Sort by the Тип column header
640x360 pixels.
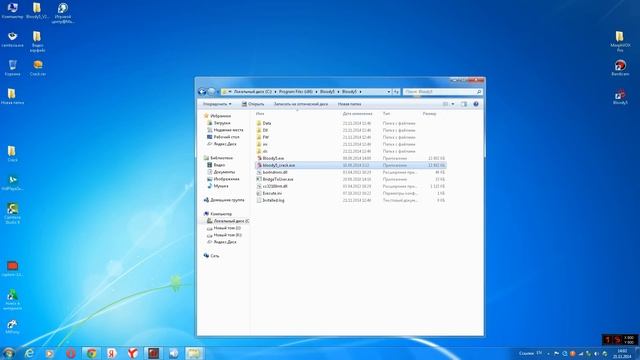[x=386, y=113]
